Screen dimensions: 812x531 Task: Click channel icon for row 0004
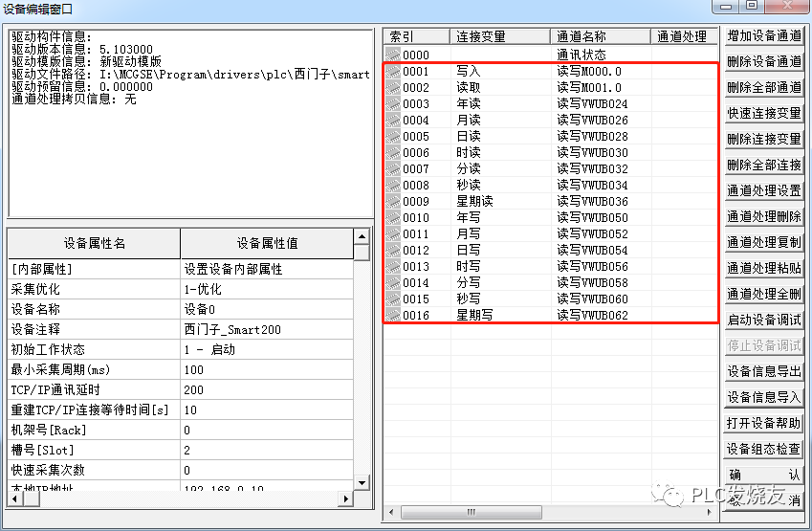click(x=393, y=120)
